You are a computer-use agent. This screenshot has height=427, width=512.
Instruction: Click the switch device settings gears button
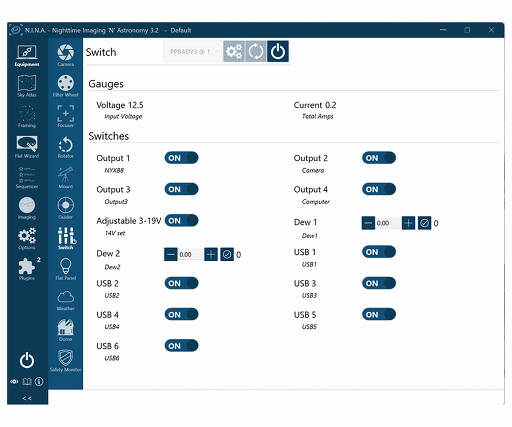[234, 51]
